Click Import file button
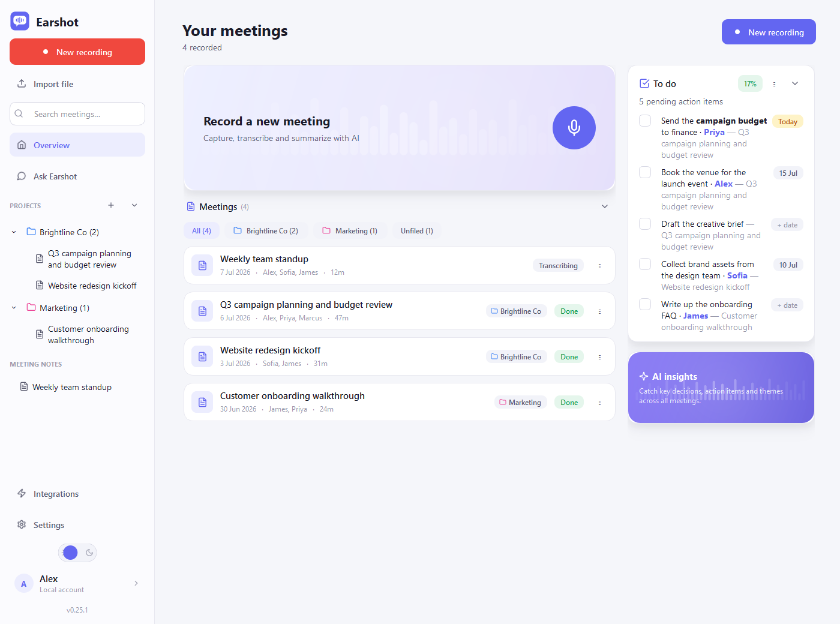Image resolution: width=840 pixels, height=624 pixels. [x=77, y=83]
